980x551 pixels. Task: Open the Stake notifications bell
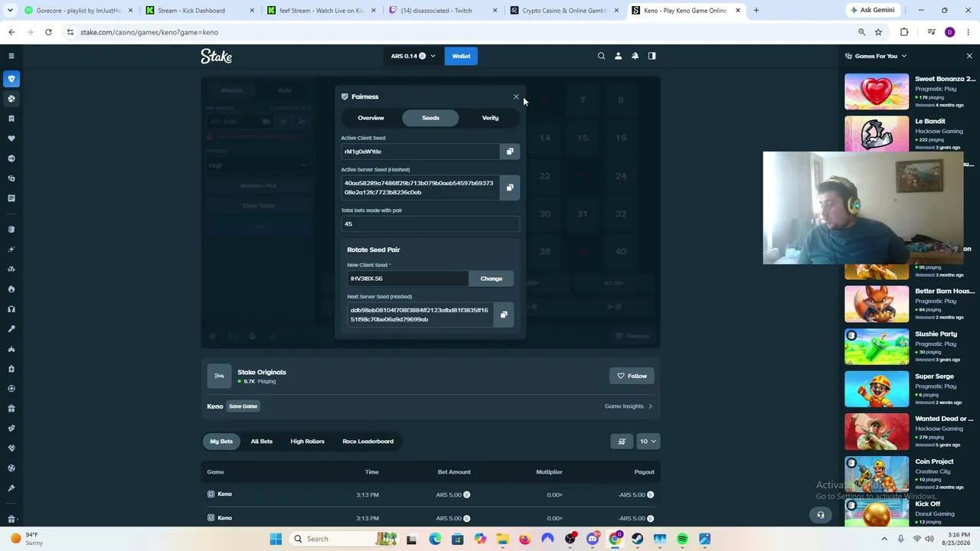[635, 56]
